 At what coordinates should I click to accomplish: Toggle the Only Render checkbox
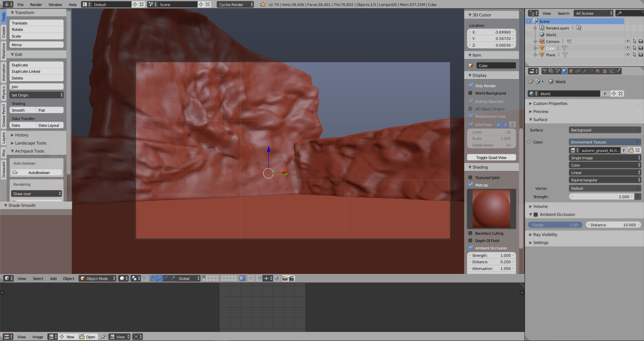471,85
